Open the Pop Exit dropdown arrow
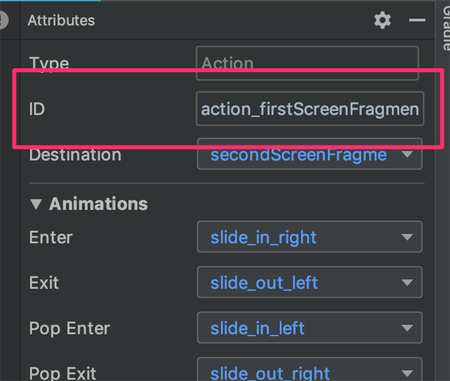The image size is (450, 381). pos(407,373)
